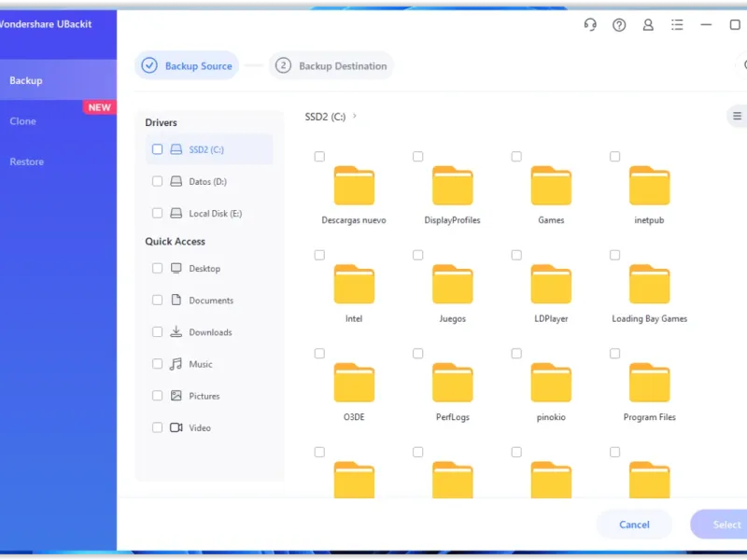Click the Video camera icon
Screen dimensions: 747x560
point(176,427)
